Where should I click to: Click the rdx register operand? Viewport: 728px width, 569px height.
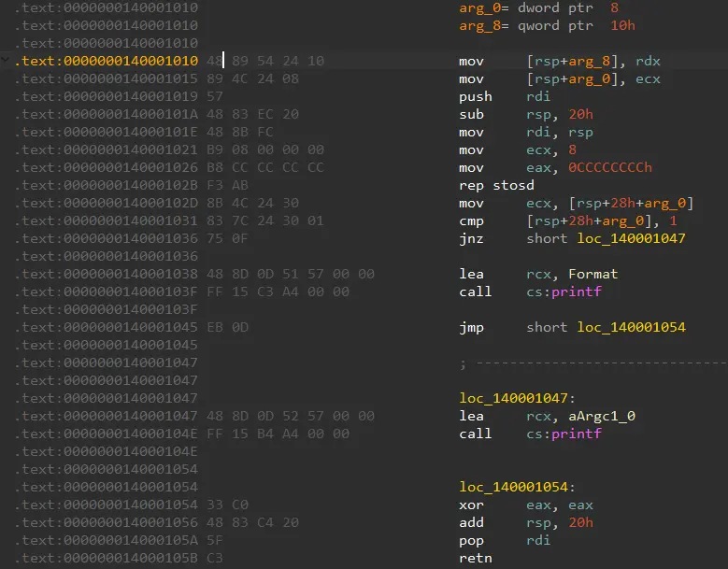tap(649, 61)
